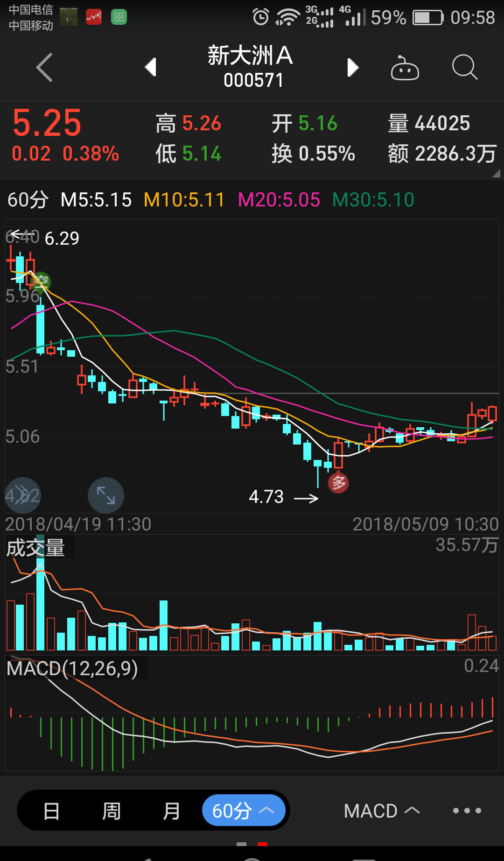Tap the turnover rate 0.55%

tap(327, 154)
